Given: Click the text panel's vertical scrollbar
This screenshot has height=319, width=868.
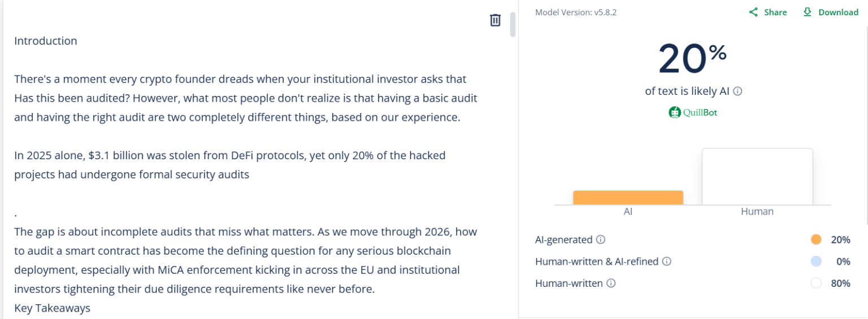Looking at the screenshot, I should point(513,24).
